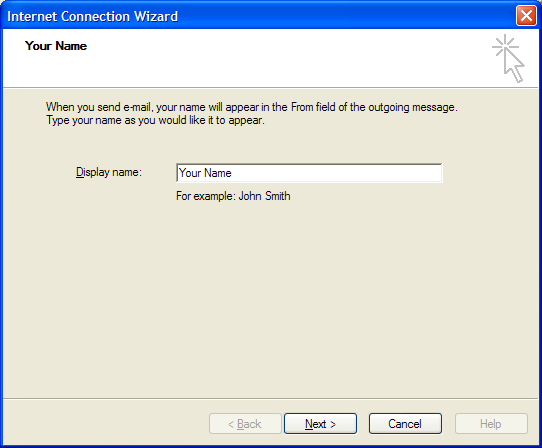Screen dimensions: 542x448
Task: Click the "Type your name as you would" line
Action: 155,120
